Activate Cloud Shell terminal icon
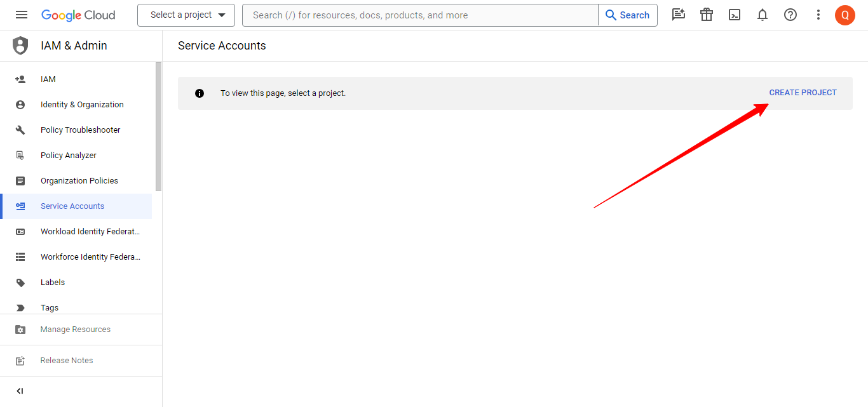The width and height of the screenshot is (868, 407). click(735, 15)
